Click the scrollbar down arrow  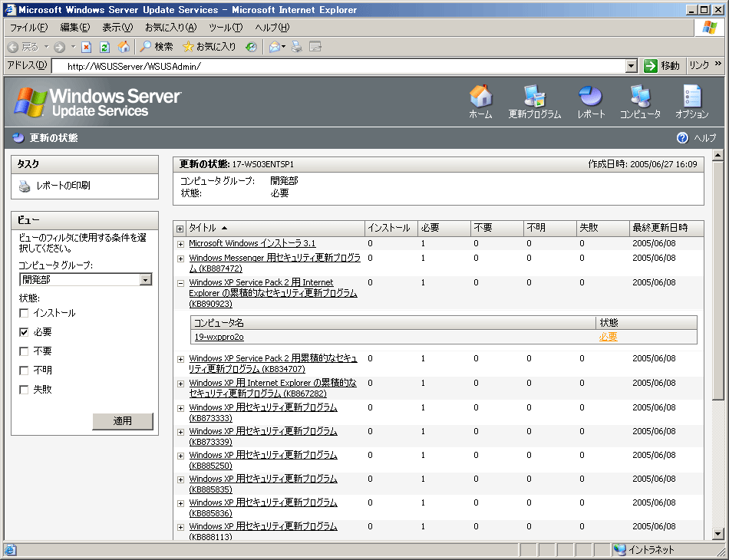pos(717,534)
